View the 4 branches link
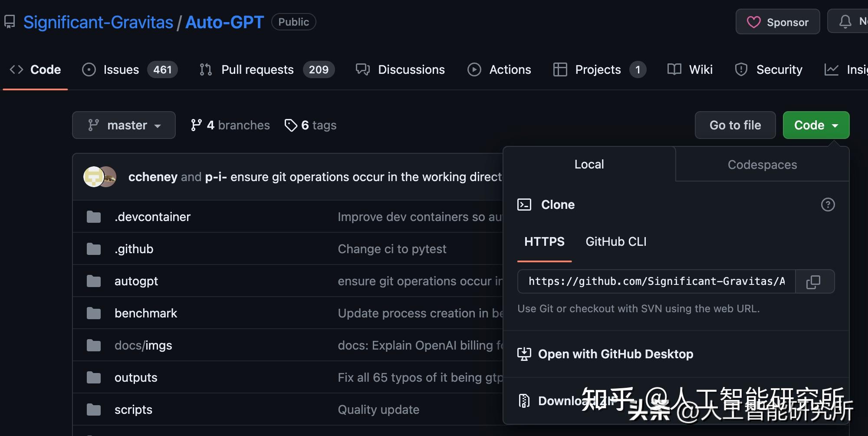The height and width of the screenshot is (436, 868). click(x=230, y=125)
